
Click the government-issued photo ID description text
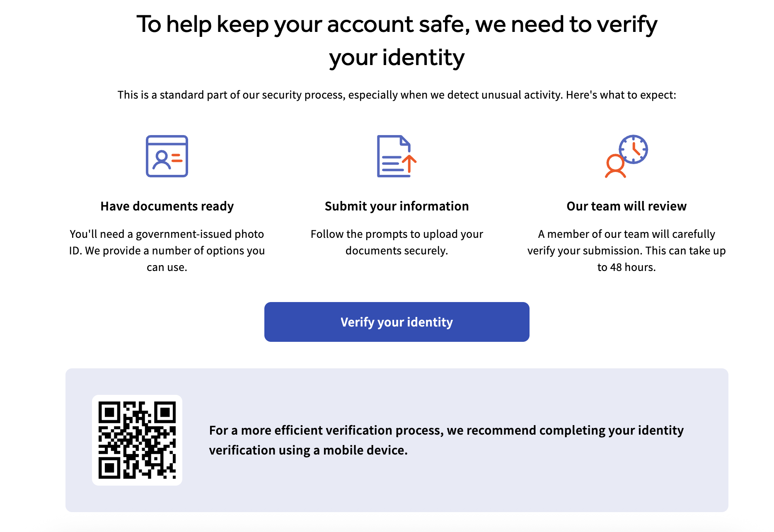pos(167,250)
